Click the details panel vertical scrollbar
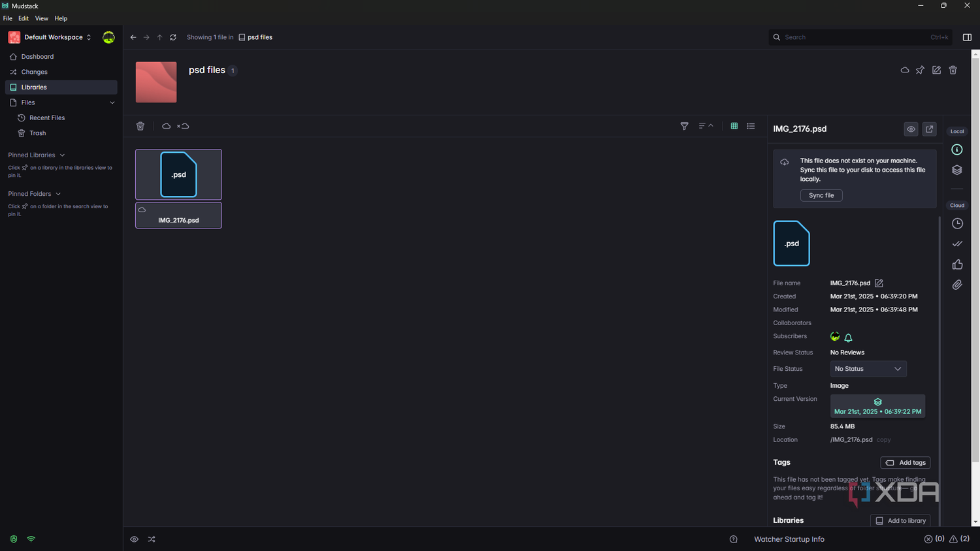 coord(939,370)
